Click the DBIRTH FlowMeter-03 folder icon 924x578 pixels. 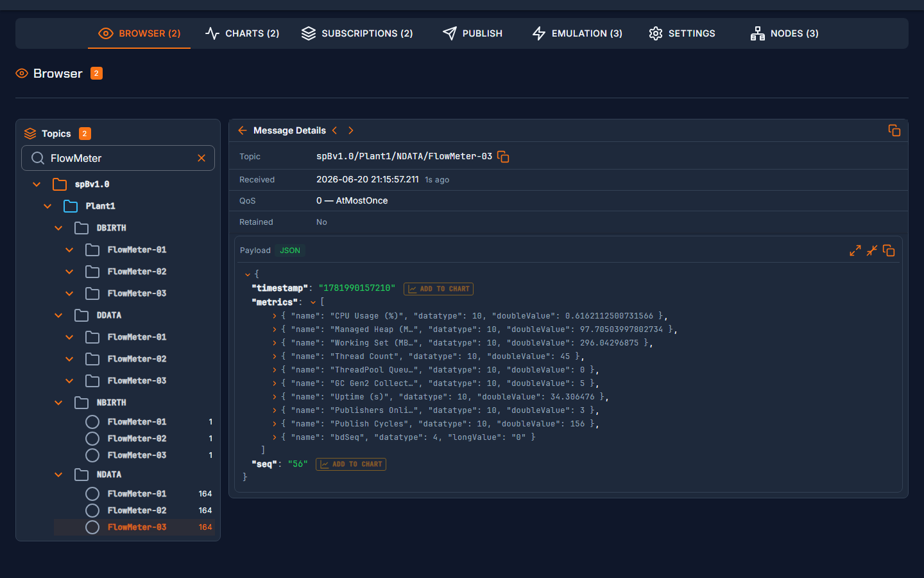(x=92, y=293)
